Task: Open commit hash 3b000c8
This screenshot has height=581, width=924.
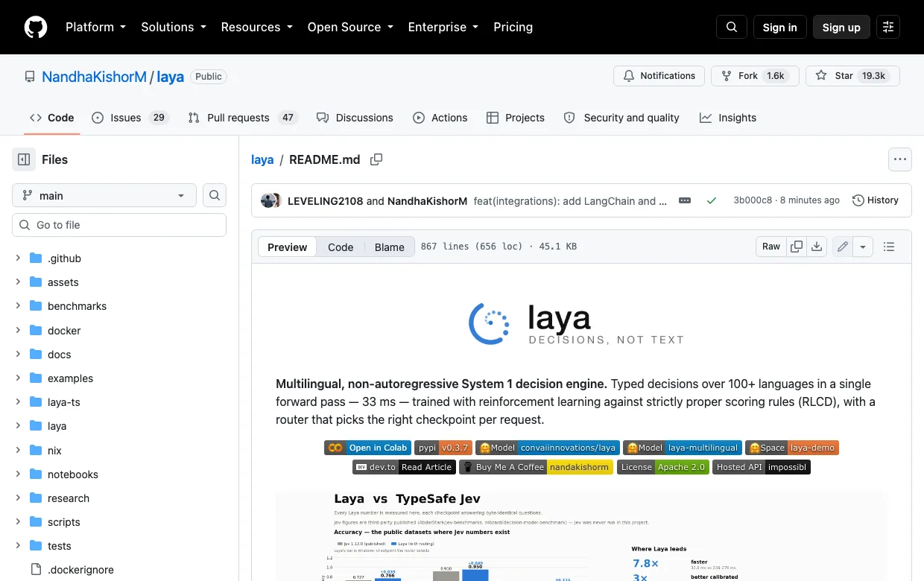Action: click(753, 200)
